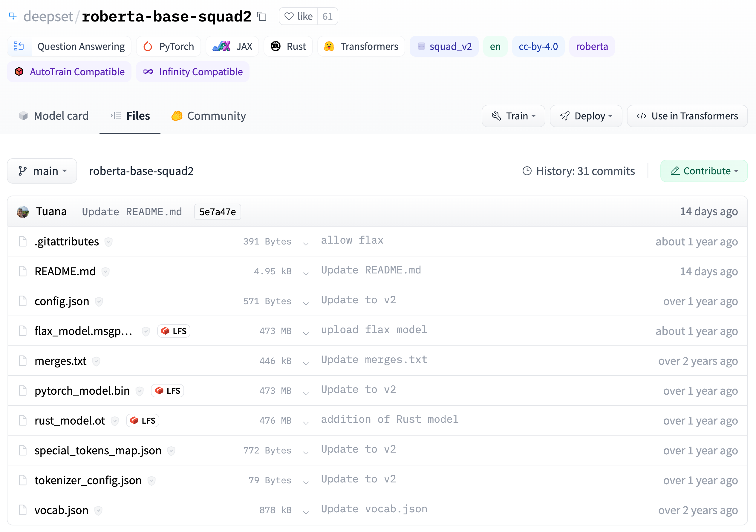Select the roberta tag
Viewport: 756px width, 532px height.
click(x=592, y=46)
